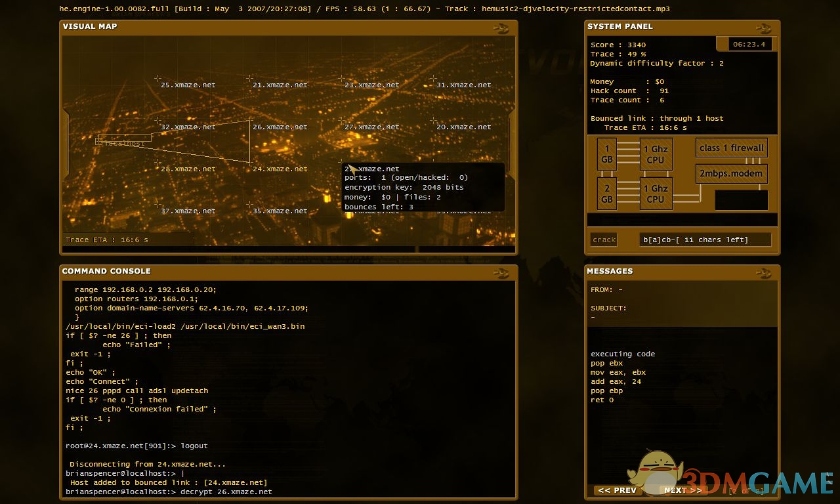Click the upper 1 Ghz CPU chip

[656, 155]
